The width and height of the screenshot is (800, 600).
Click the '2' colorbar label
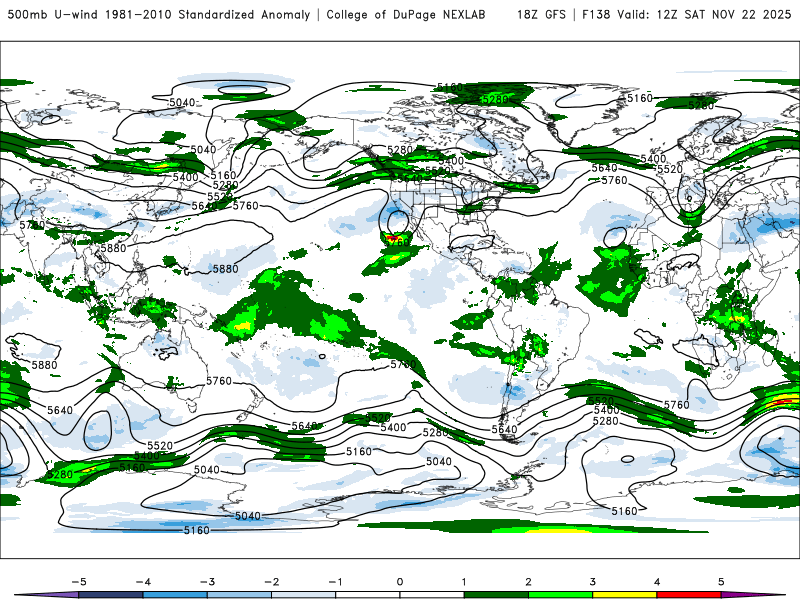point(528,582)
